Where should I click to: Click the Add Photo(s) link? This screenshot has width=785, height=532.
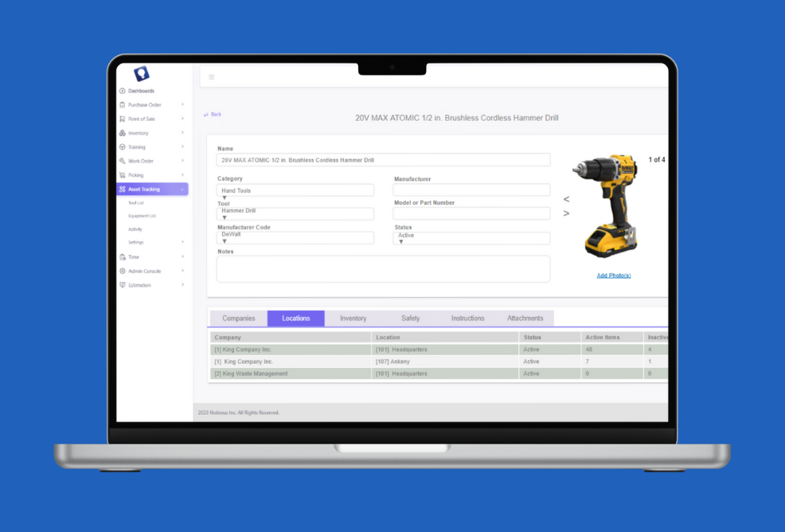[x=613, y=276]
